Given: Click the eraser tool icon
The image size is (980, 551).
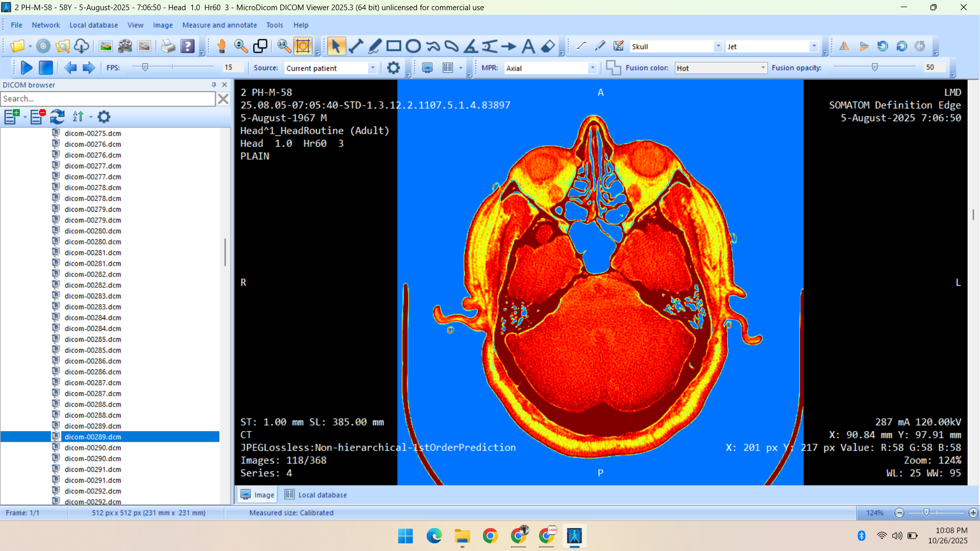Looking at the screenshot, I should [x=548, y=46].
